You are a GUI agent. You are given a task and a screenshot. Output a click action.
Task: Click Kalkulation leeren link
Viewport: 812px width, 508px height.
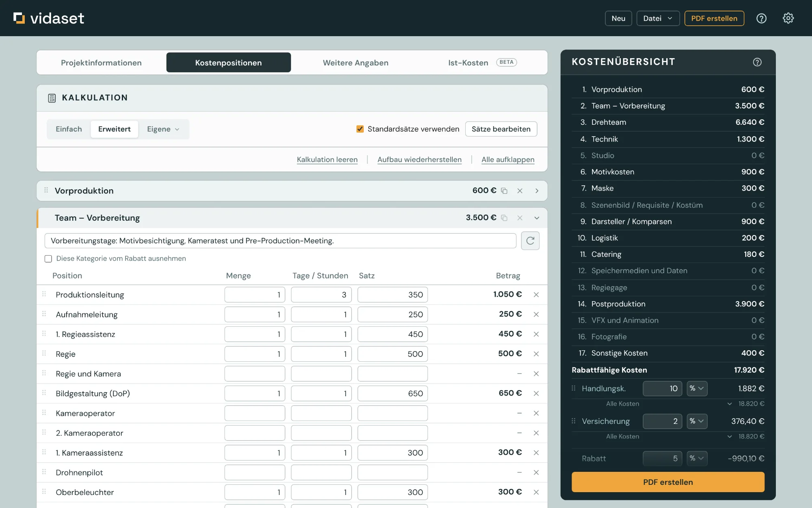(327, 160)
